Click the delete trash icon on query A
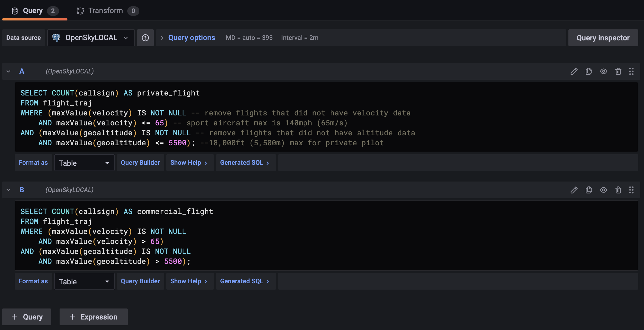Image resolution: width=644 pixels, height=330 pixels. pyautogui.click(x=618, y=71)
